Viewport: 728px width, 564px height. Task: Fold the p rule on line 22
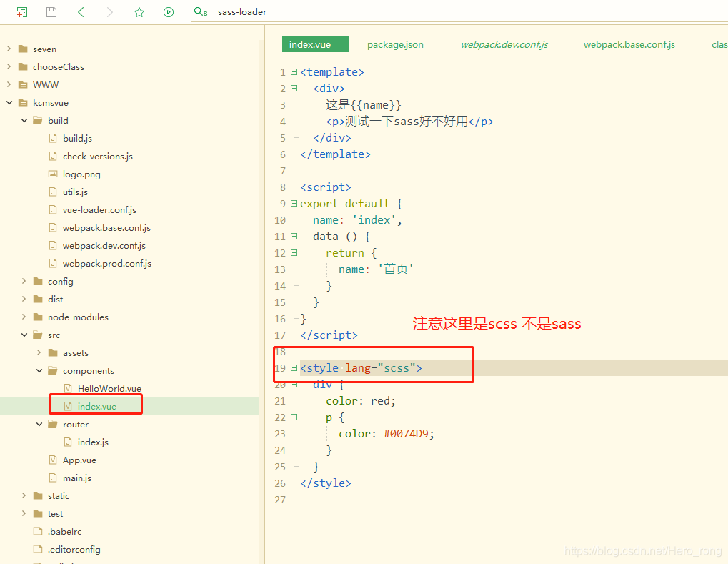pos(294,417)
